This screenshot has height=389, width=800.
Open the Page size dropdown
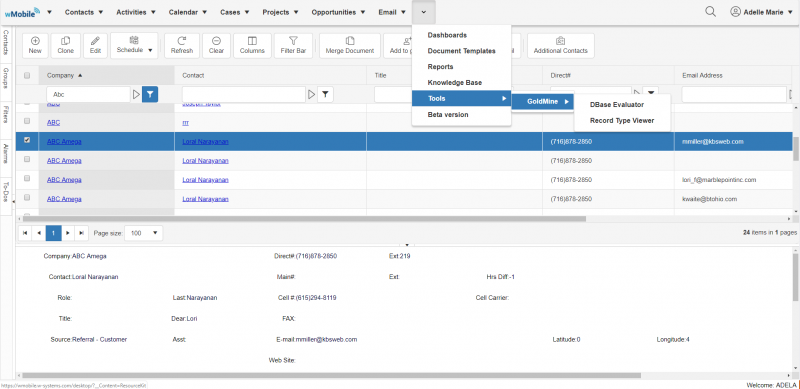click(143, 233)
